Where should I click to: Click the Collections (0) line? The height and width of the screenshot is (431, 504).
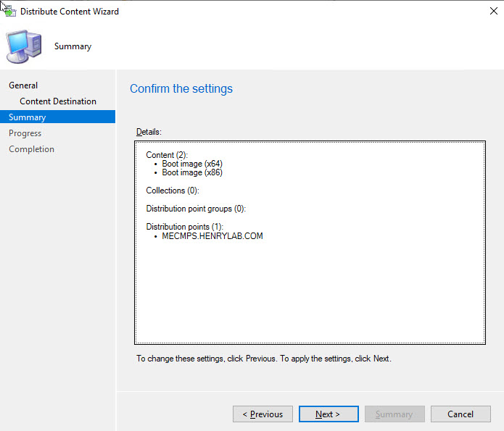pyautogui.click(x=172, y=191)
